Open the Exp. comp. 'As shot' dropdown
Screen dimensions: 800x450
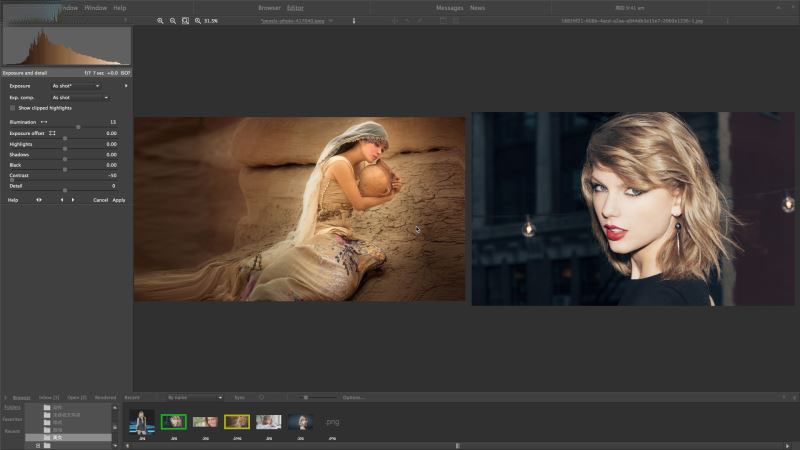tap(80, 97)
